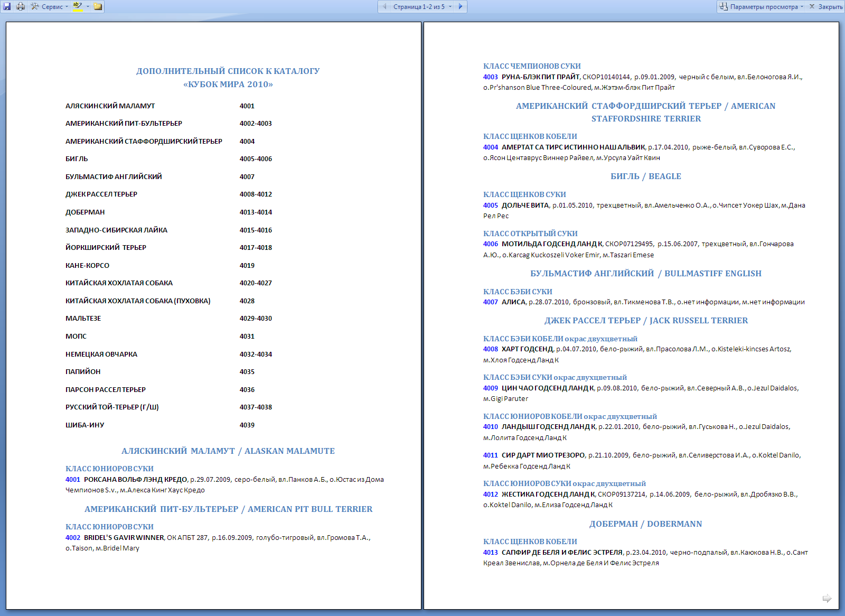The height and width of the screenshot is (616, 845).
Task: Click entry number 4007 АЛИСА
Action: 490,302
